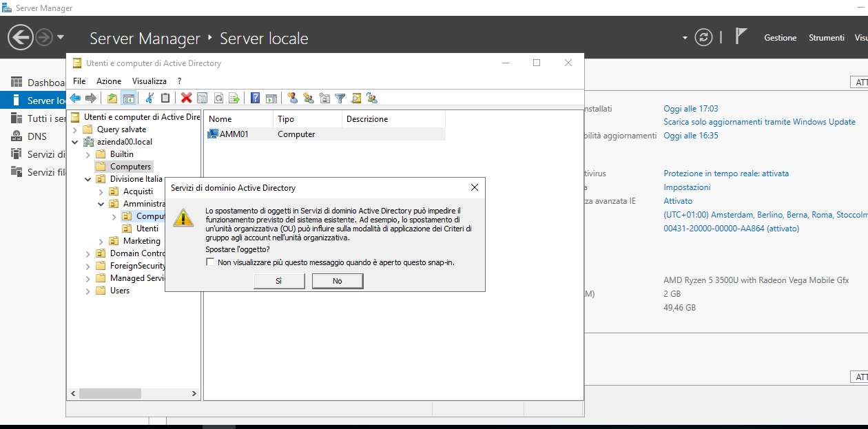Click the show/hide action pane icon
Viewport: 868px width, 429px height.
(271, 98)
